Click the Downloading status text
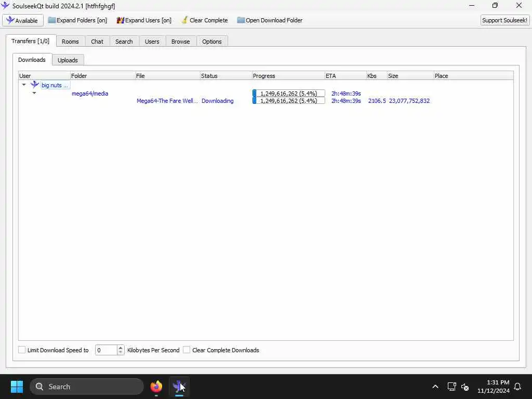 point(218,101)
